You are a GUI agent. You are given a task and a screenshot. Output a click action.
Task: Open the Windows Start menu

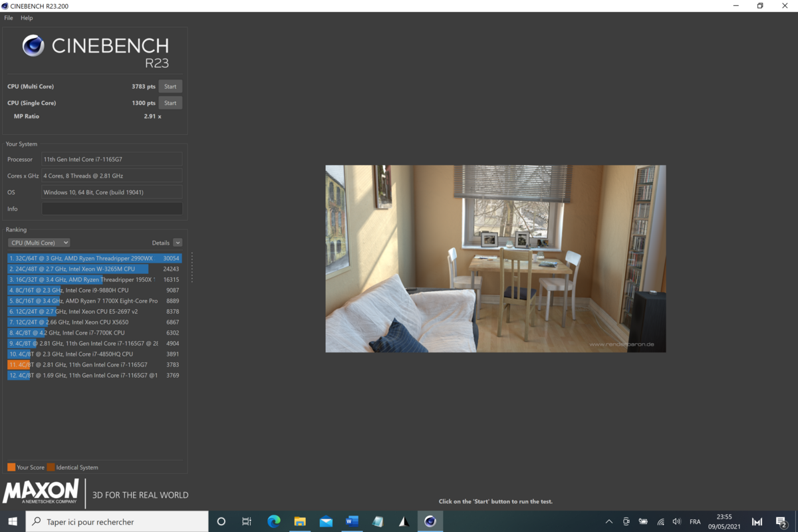13,521
